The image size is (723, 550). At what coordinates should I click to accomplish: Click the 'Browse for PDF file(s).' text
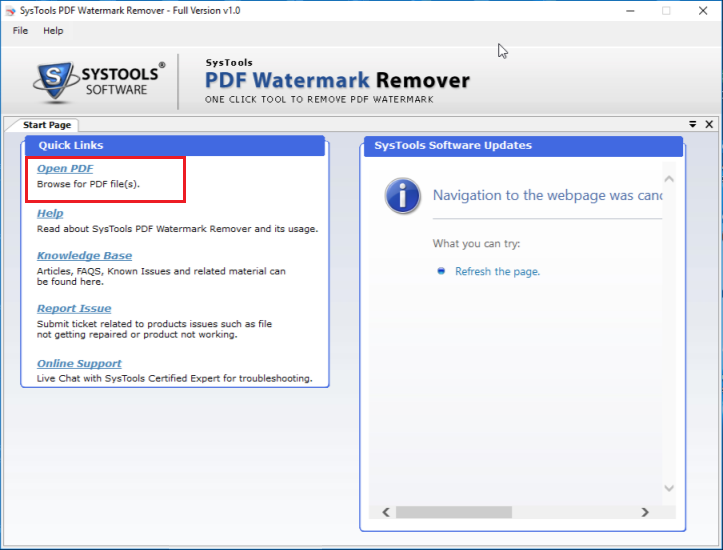pyautogui.click(x=88, y=184)
